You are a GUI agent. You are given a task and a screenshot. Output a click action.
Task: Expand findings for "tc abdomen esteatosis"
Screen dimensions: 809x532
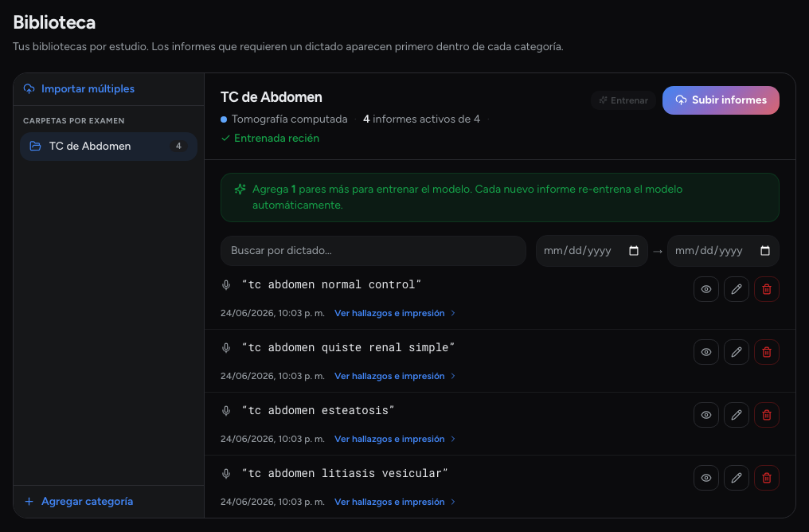click(x=395, y=439)
